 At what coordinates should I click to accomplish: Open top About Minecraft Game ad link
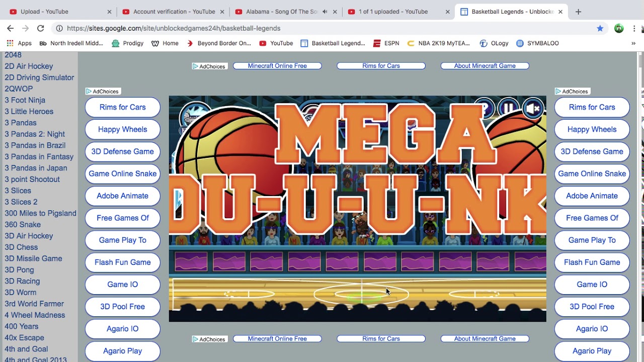coord(485,66)
